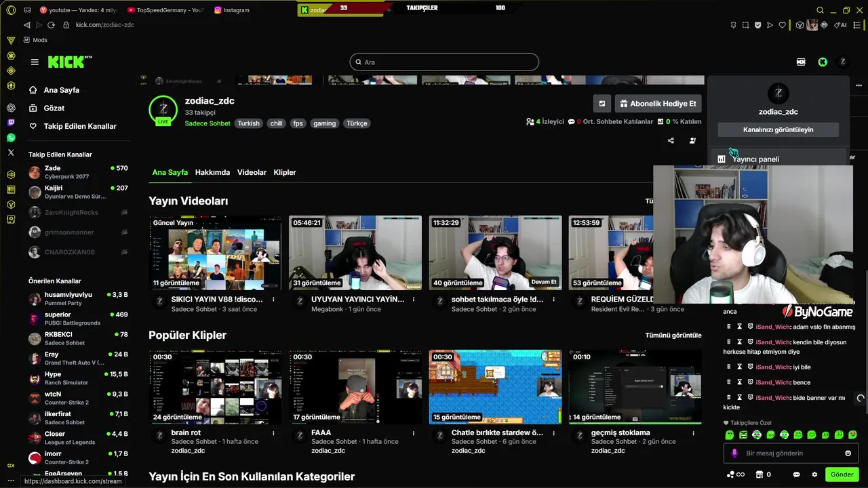
Task: Switch to Instagram browser tab
Action: pos(232,10)
